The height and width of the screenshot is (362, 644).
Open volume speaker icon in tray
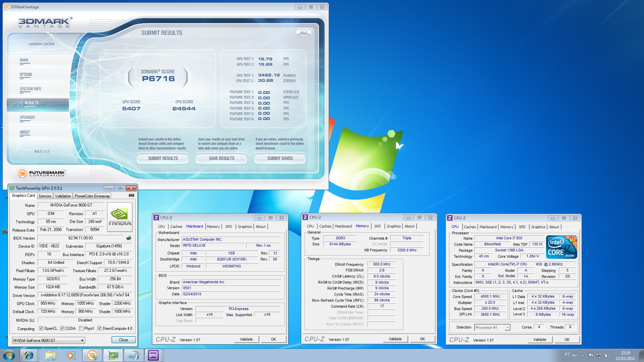click(x=607, y=356)
